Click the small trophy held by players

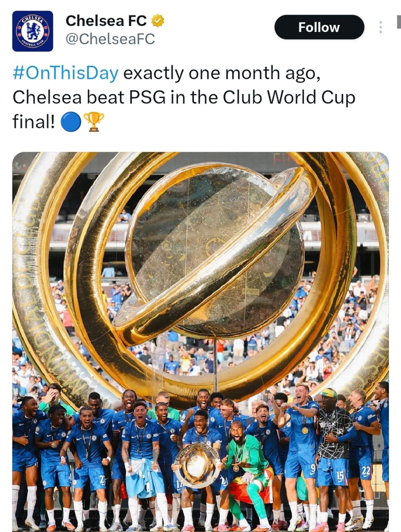[197, 465]
